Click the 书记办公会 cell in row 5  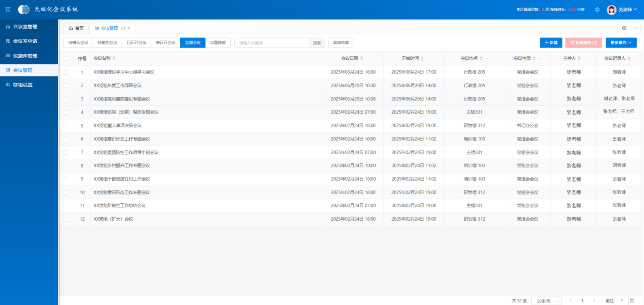(x=528, y=125)
